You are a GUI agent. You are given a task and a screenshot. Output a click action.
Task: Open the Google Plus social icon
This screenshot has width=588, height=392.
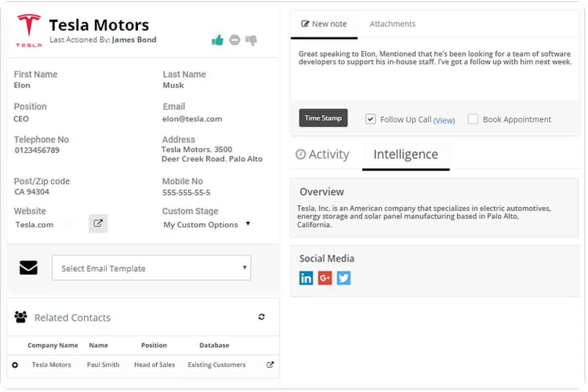[x=325, y=278]
